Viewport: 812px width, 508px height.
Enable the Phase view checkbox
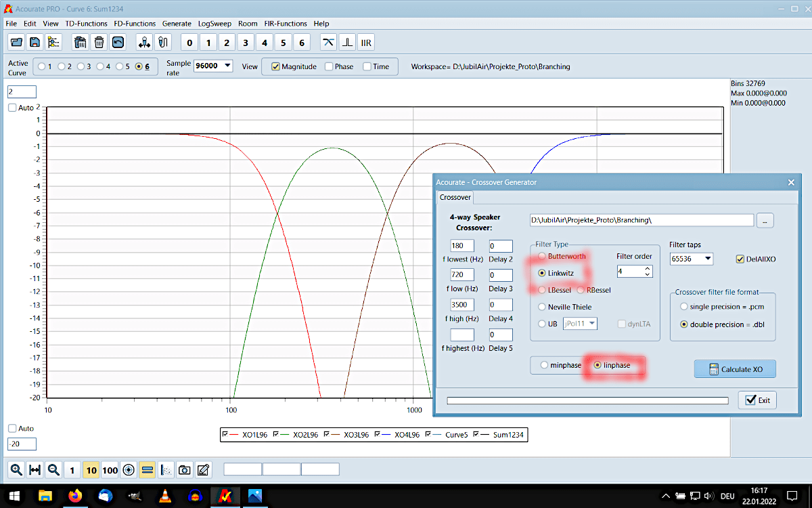pyautogui.click(x=329, y=67)
